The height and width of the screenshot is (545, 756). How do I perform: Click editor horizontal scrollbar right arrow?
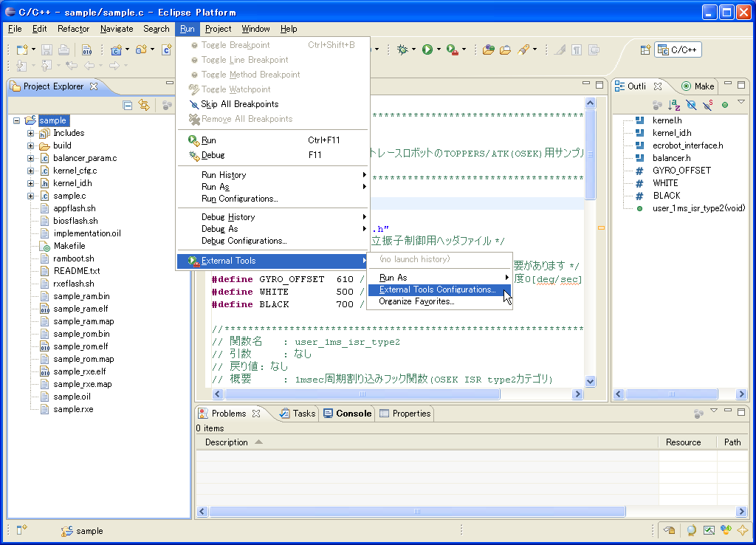[577, 394]
